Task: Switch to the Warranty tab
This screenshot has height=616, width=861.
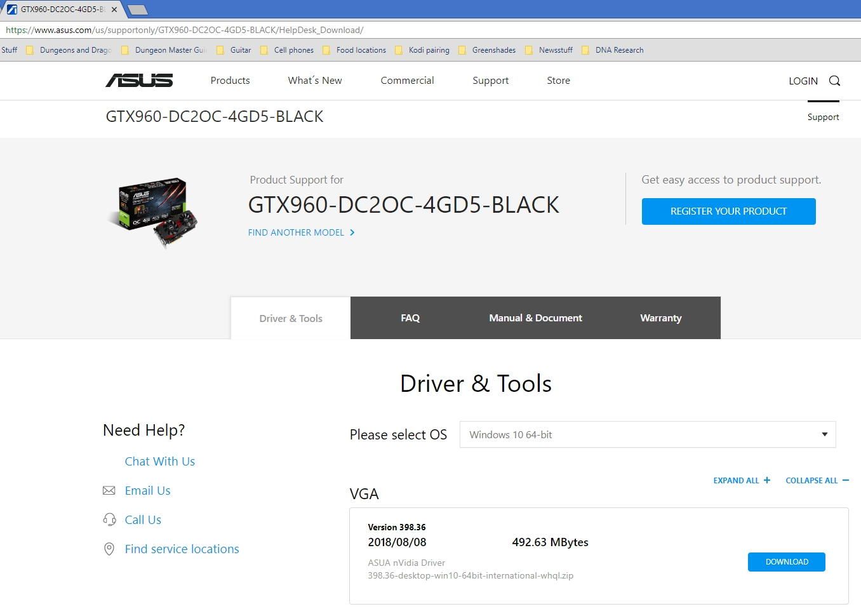Action: [x=661, y=318]
